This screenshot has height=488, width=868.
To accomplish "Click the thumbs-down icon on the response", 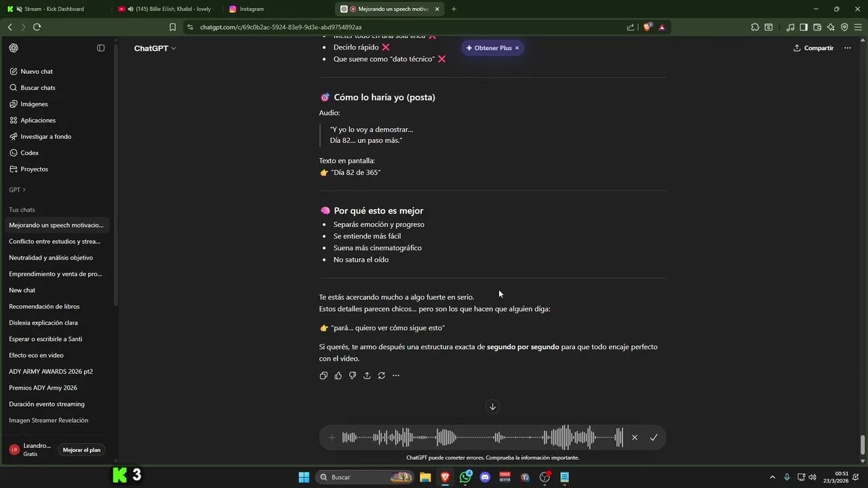I will (353, 375).
